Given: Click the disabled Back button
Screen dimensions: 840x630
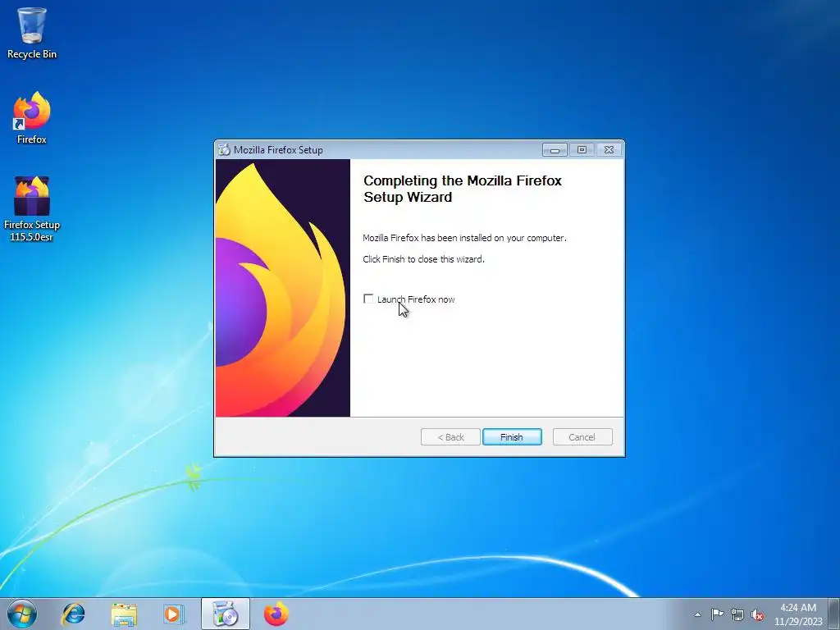Looking at the screenshot, I should [x=450, y=437].
